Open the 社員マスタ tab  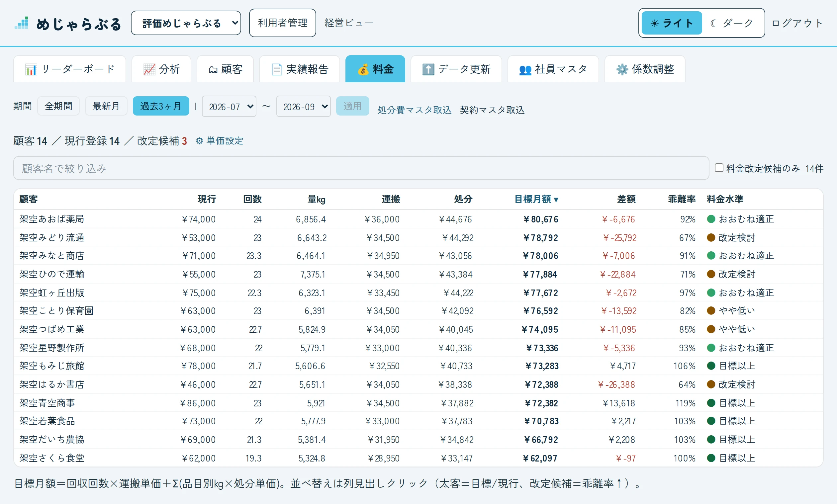coord(553,69)
